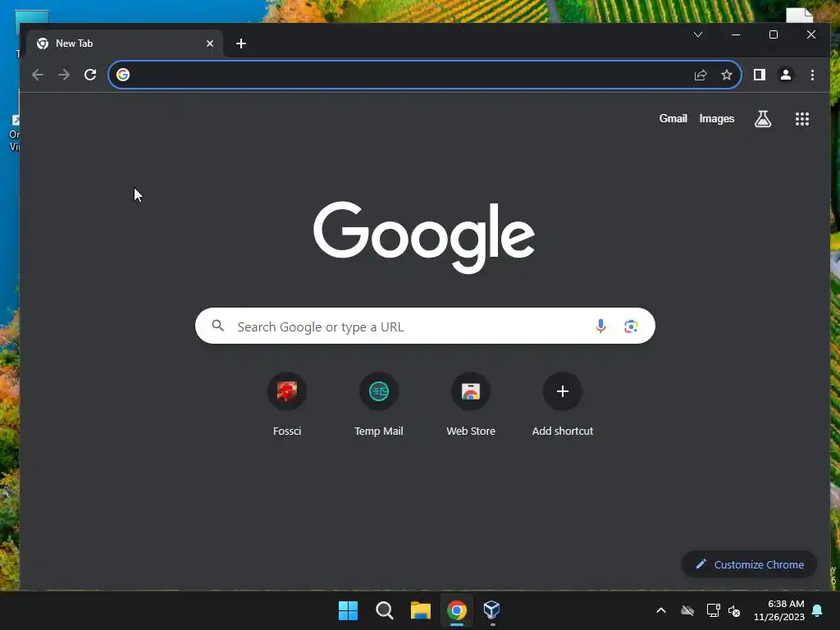Select the New Tab tab
The width and height of the screenshot is (840, 630).
tap(125, 43)
